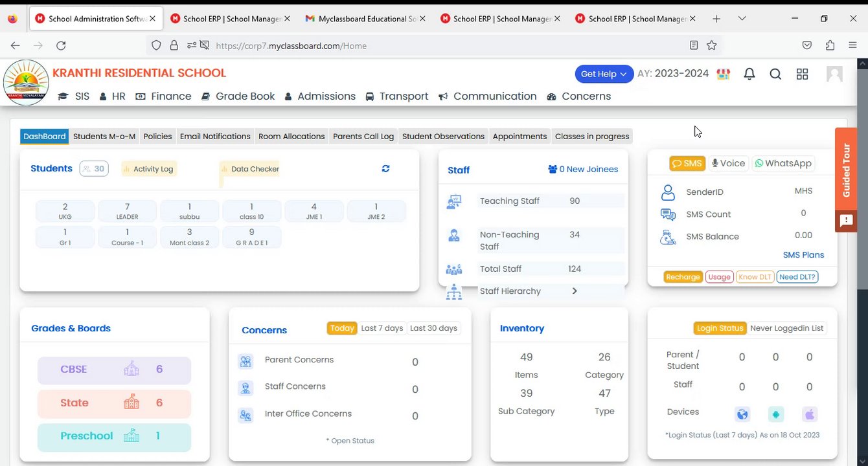Image resolution: width=868 pixels, height=466 pixels.
Task: Open the Classes in progress tab
Action: point(592,137)
